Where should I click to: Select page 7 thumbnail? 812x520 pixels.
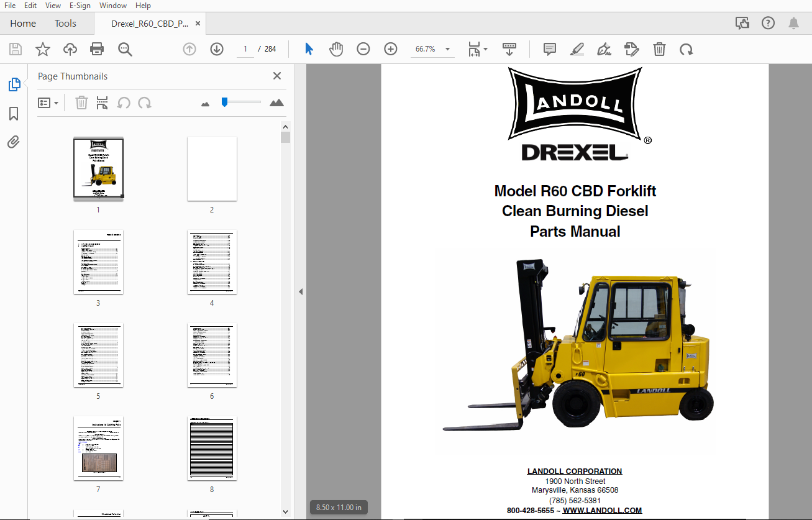98,448
